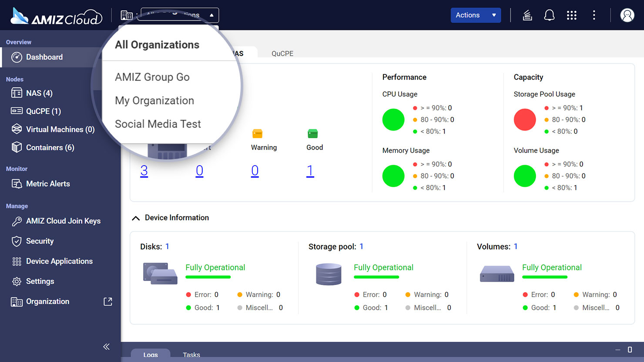
Task: Open the Security management page
Action: [x=40, y=241]
